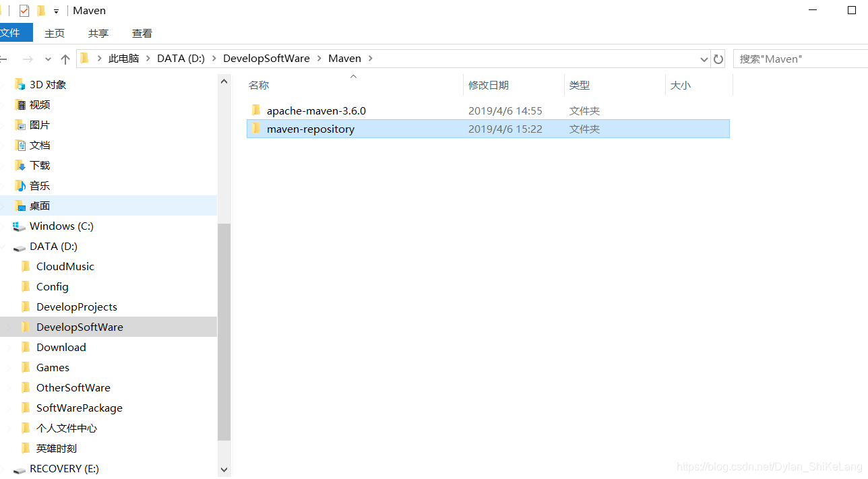Open 个人文件中心 folder in tree

click(67, 428)
